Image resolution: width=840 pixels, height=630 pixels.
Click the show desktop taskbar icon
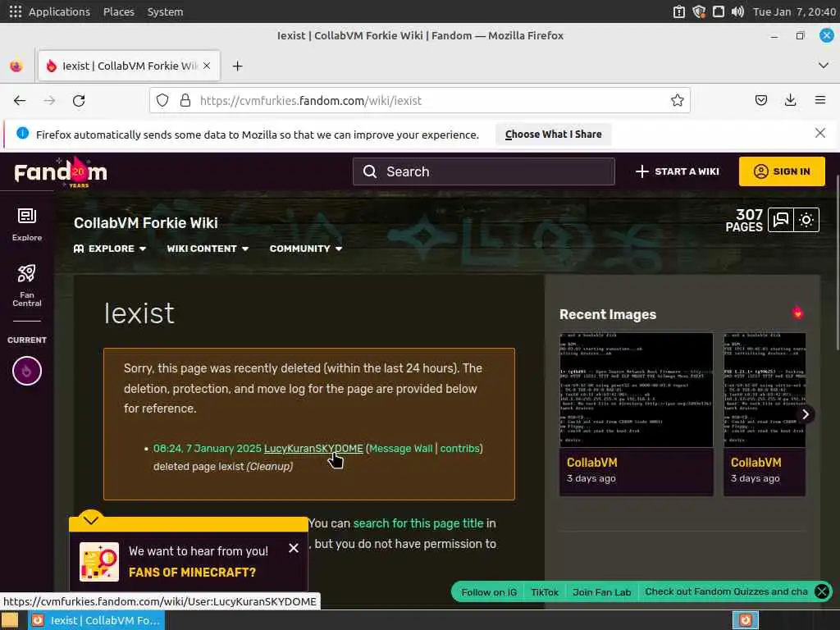click(10, 620)
